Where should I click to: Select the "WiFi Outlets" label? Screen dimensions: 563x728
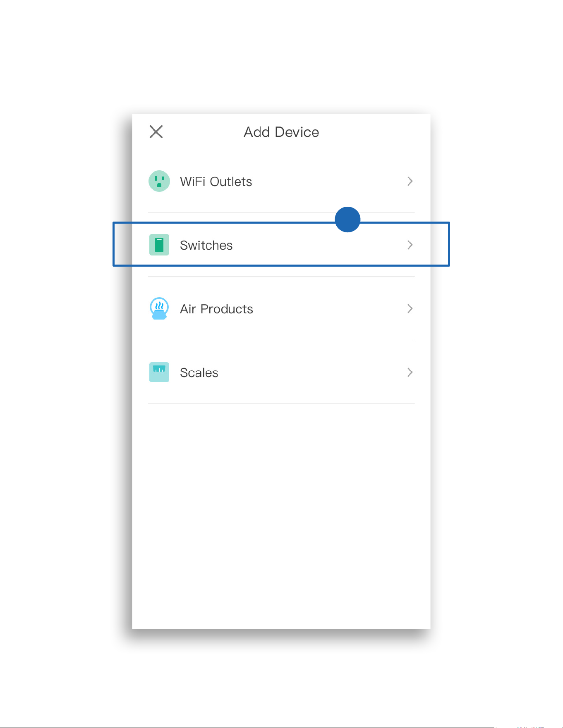(216, 181)
